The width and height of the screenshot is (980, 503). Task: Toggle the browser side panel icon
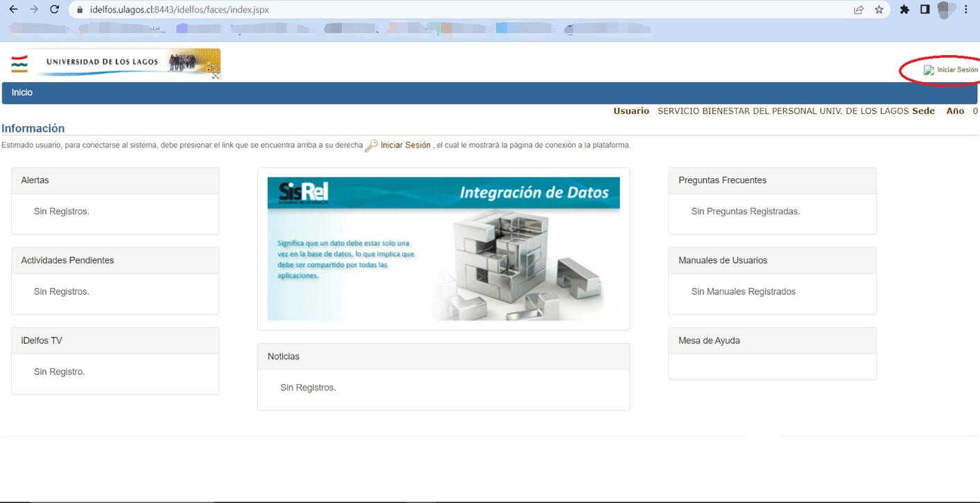pyautogui.click(x=924, y=10)
